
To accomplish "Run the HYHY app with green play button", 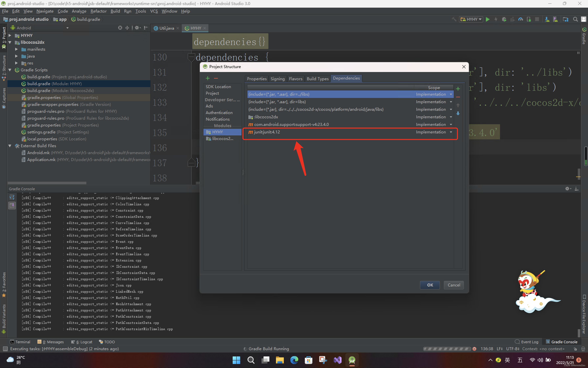I will tap(488, 19).
